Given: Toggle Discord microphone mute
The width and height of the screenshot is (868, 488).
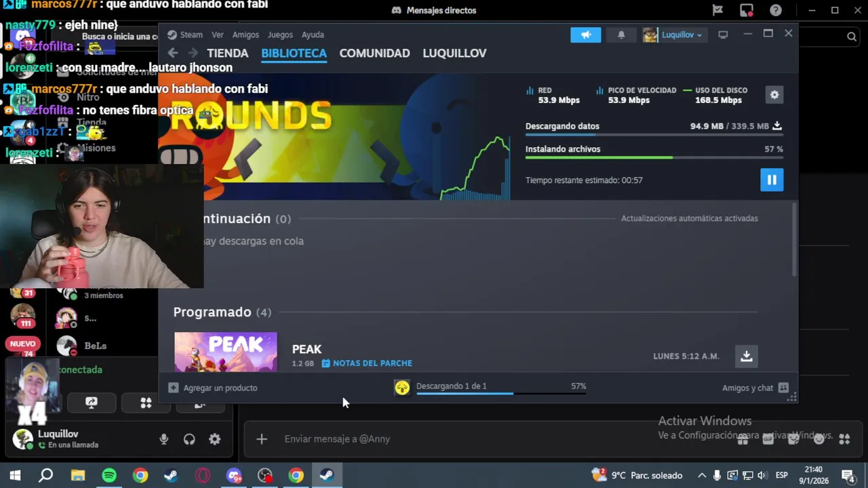Looking at the screenshot, I should pos(163,439).
